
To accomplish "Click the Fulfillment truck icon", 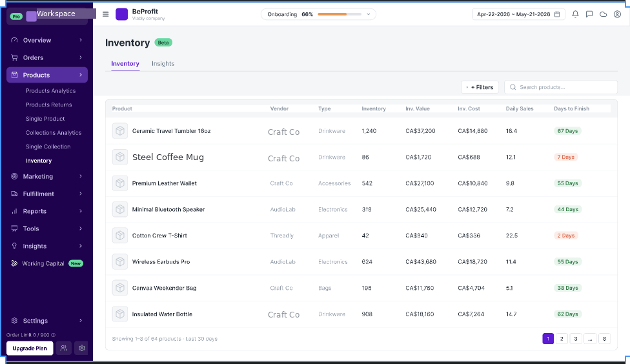I will coord(14,194).
